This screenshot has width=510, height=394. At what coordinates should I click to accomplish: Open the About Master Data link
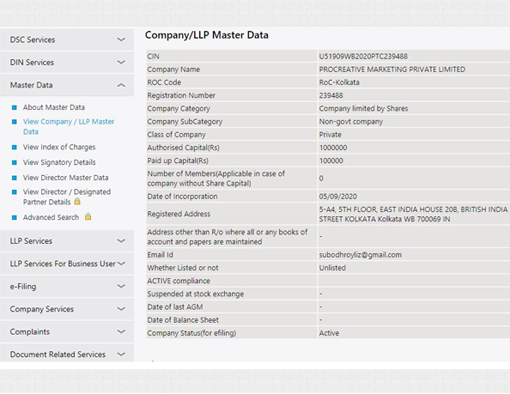(54, 107)
